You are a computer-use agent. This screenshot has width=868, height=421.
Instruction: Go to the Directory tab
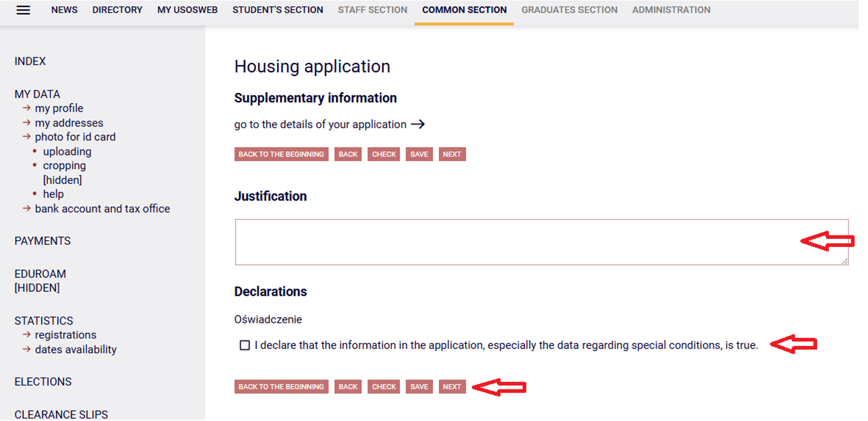click(x=117, y=10)
